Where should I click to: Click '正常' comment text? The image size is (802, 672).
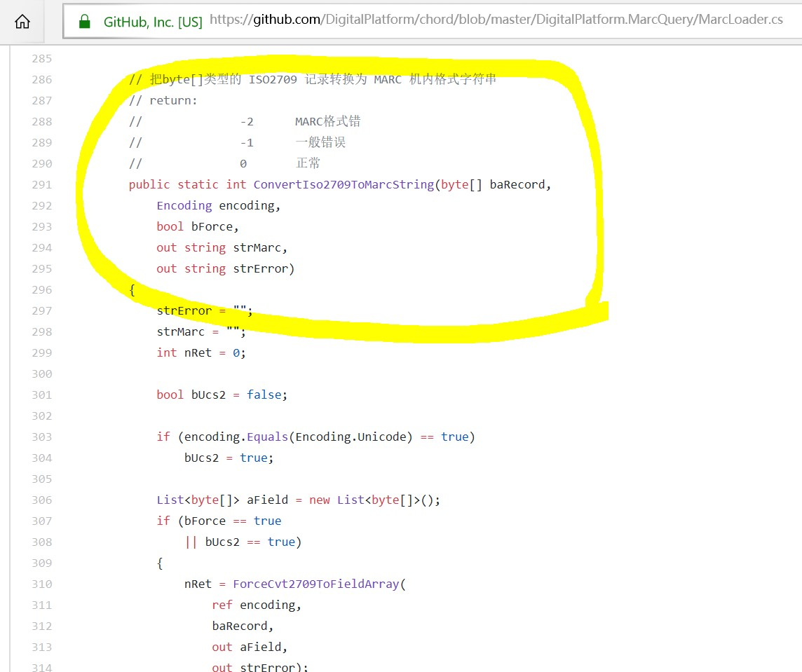[x=308, y=163]
